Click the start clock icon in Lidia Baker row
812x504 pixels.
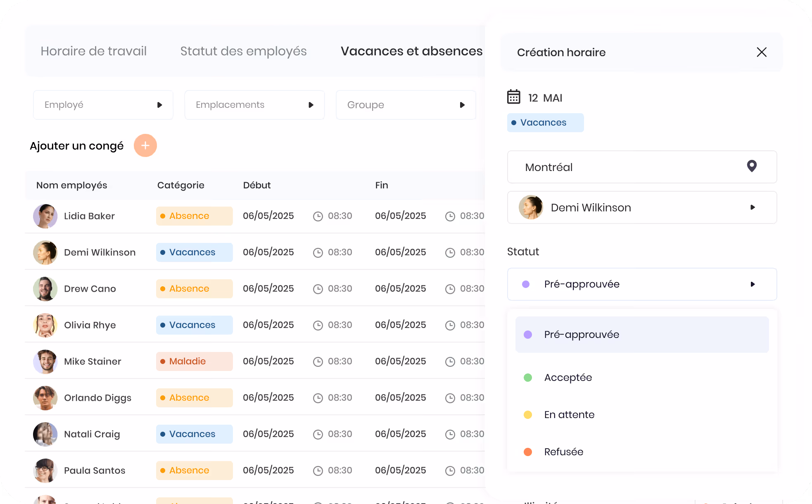pos(318,216)
